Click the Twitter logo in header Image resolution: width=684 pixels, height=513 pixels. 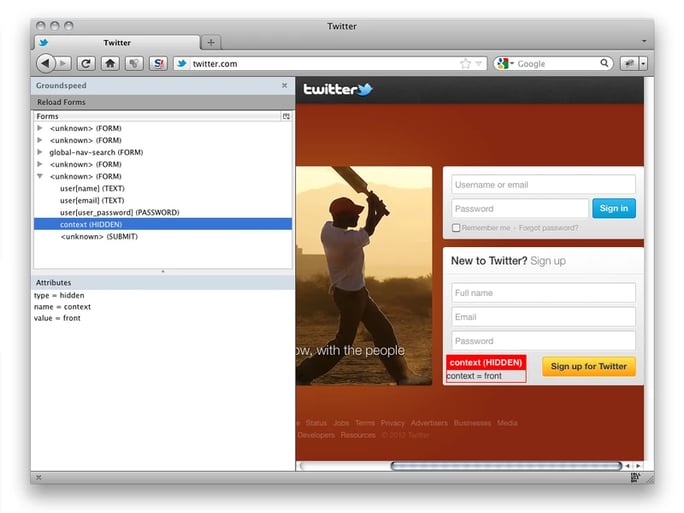point(338,89)
